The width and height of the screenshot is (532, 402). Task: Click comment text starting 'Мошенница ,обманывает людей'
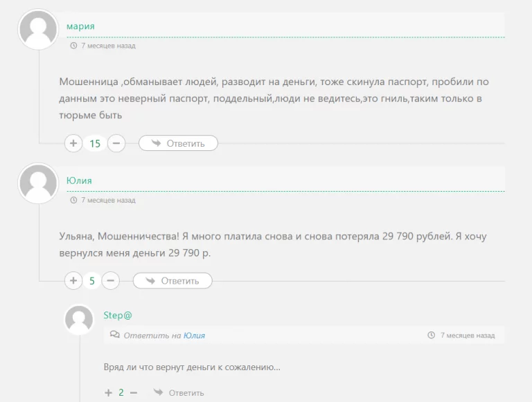click(274, 98)
